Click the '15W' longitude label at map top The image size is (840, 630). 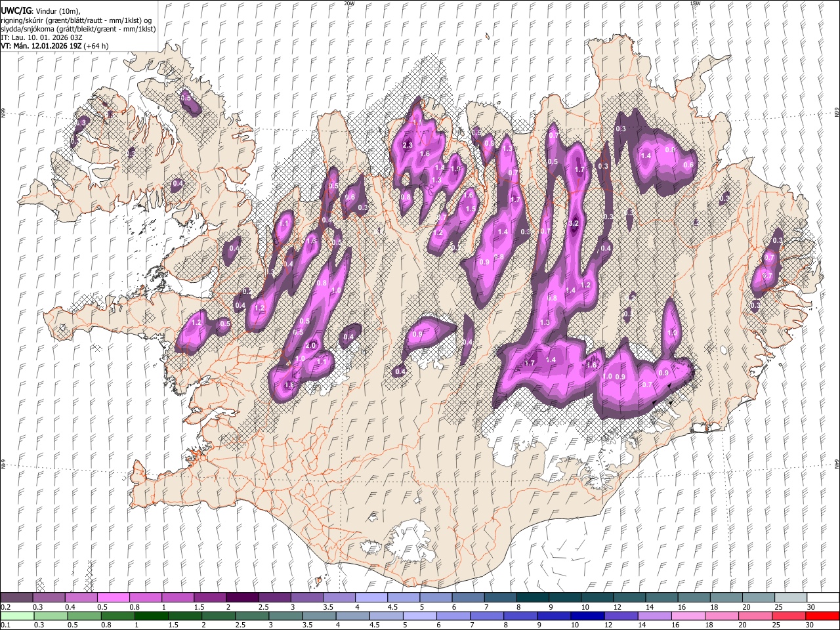point(695,3)
